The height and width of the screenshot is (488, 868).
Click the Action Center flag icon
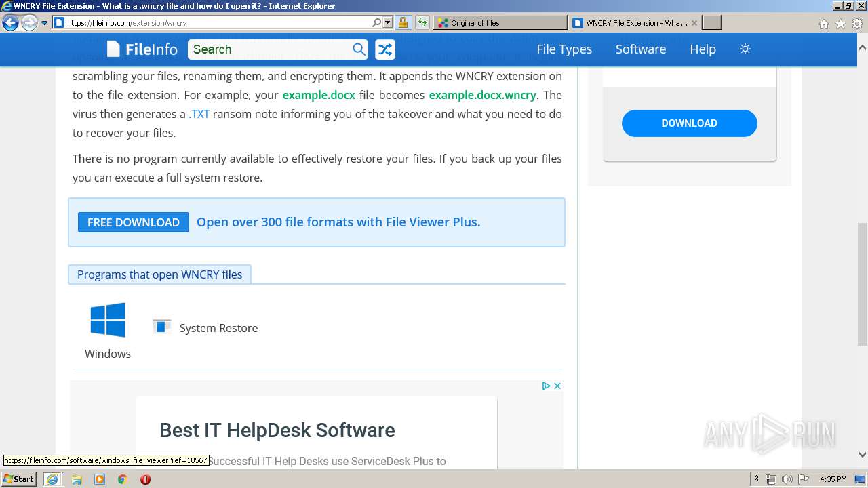803,479
